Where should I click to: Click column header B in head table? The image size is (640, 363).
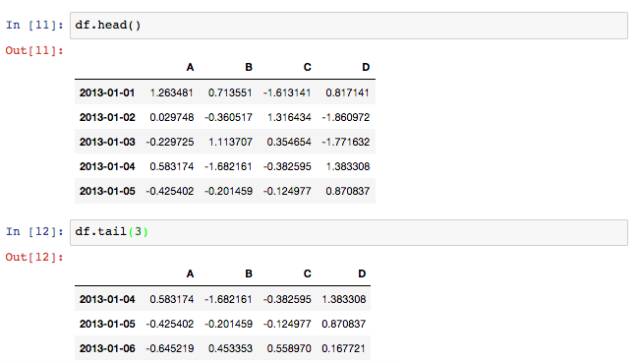[249, 67]
